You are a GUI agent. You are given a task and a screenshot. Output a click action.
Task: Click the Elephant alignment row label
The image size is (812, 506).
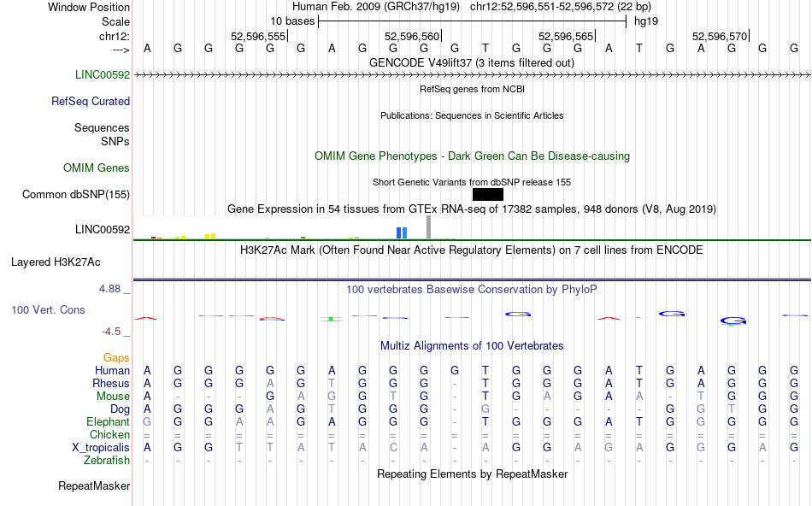click(108, 421)
